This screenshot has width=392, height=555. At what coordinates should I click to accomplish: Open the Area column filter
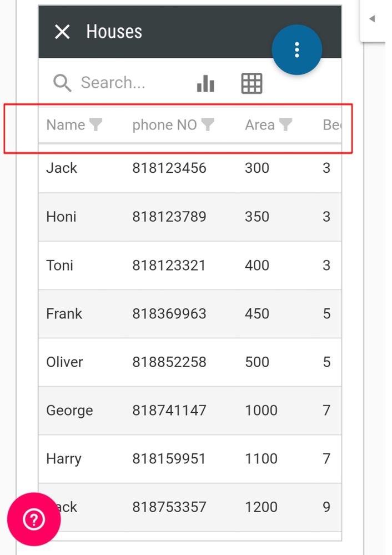click(285, 124)
